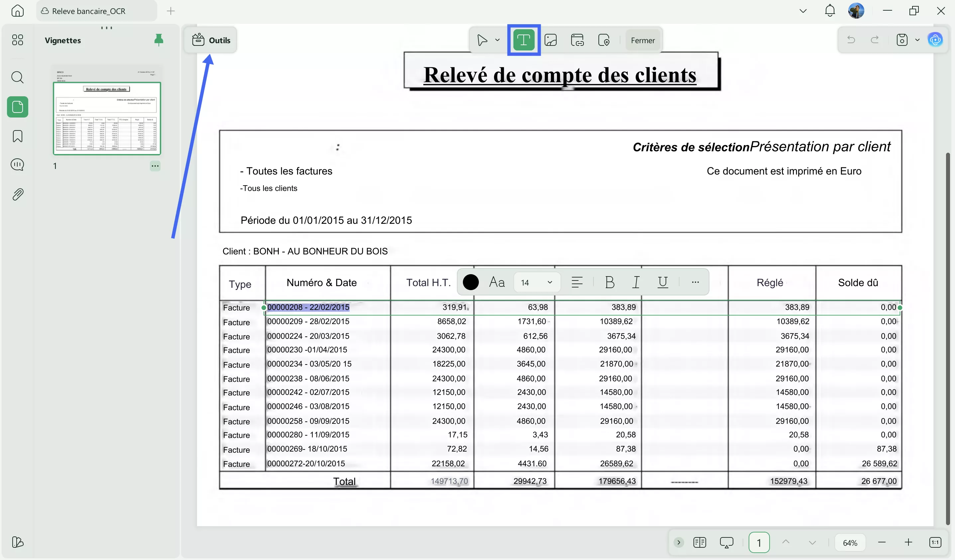The image size is (955, 560).
Task: Click the Redo icon
Action: coord(875,40)
